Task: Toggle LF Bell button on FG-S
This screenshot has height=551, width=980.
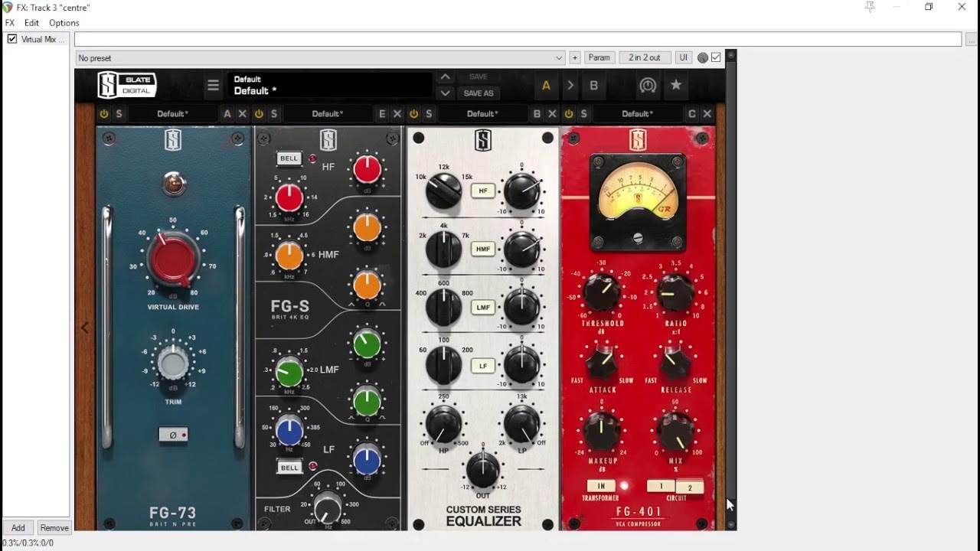Action: (x=289, y=467)
